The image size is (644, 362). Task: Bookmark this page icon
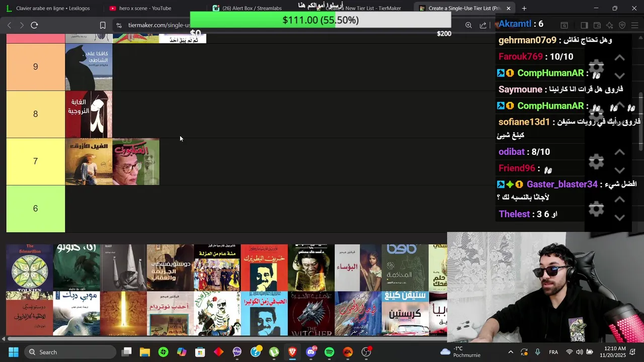103,25
